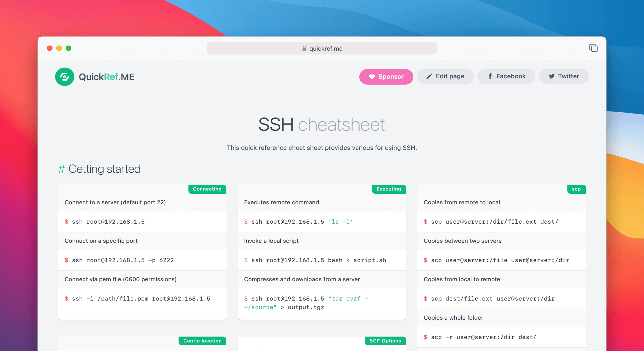This screenshot has width=644, height=351.
Task: Click the scp tag on the right card
Action: click(576, 189)
